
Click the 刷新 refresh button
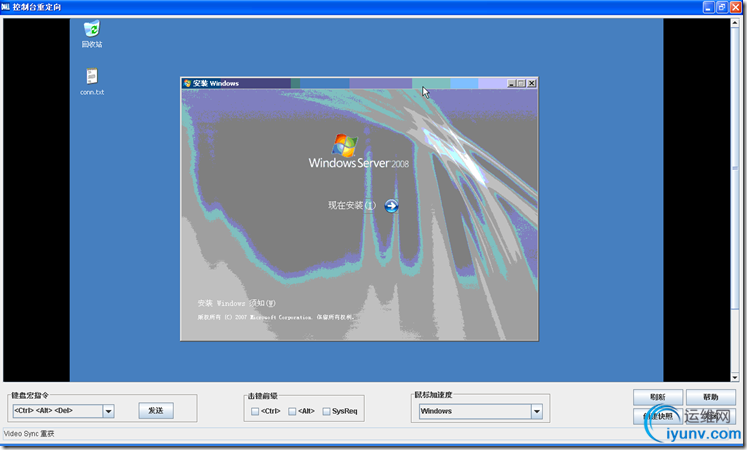(x=658, y=397)
